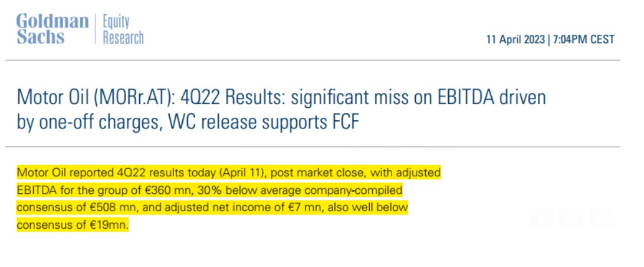The width and height of the screenshot is (644, 267).
Task: Click the date 11 April 2023
Action: coord(516,40)
